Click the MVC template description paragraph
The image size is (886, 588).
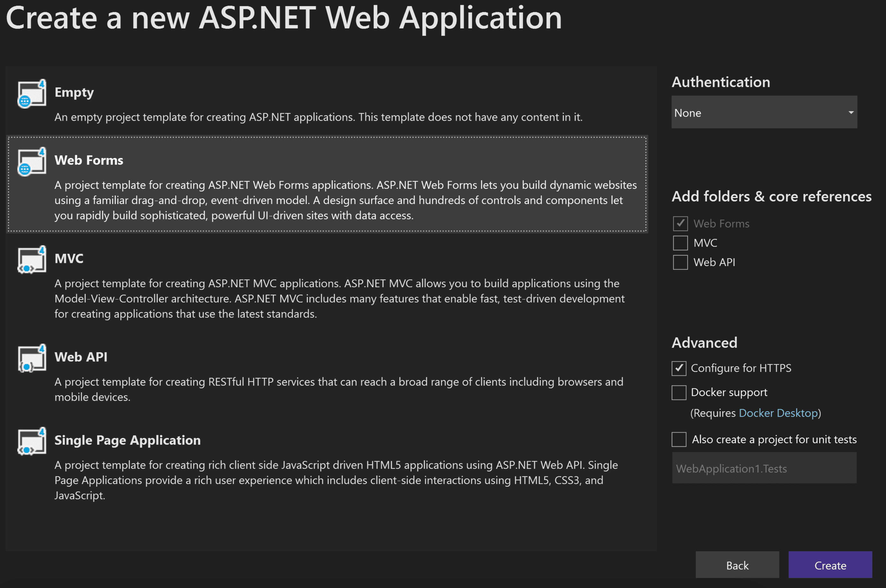pos(339,298)
